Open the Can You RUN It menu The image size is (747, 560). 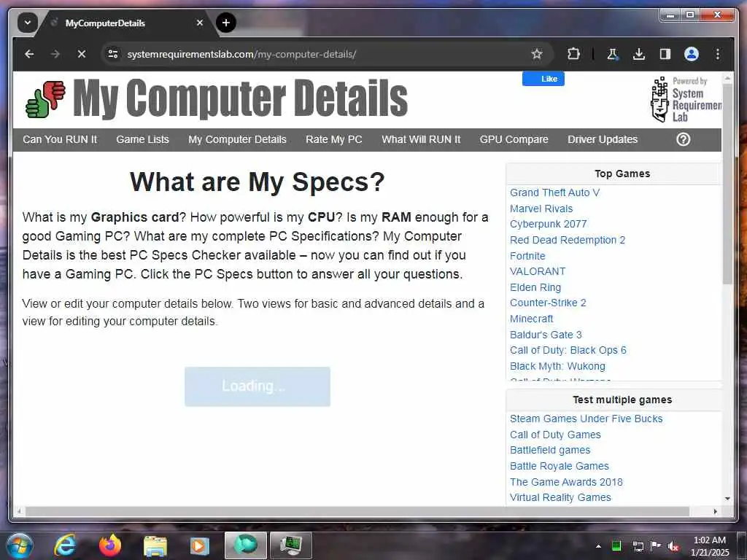(60, 139)
